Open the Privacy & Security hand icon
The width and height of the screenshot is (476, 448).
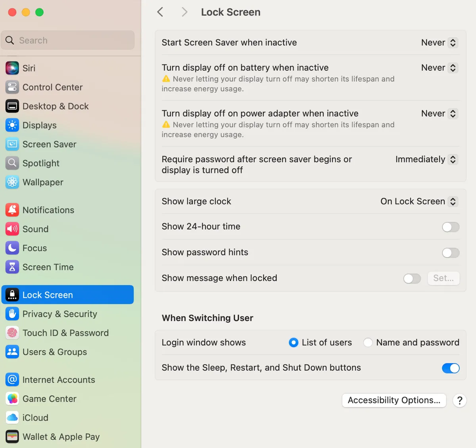pyautogui.click(x=12, y=314)
